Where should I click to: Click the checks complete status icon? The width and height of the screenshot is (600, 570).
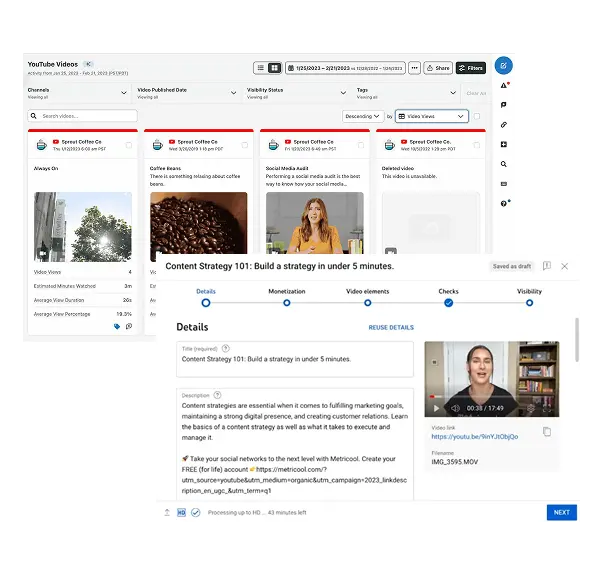[x=196, y=513]
